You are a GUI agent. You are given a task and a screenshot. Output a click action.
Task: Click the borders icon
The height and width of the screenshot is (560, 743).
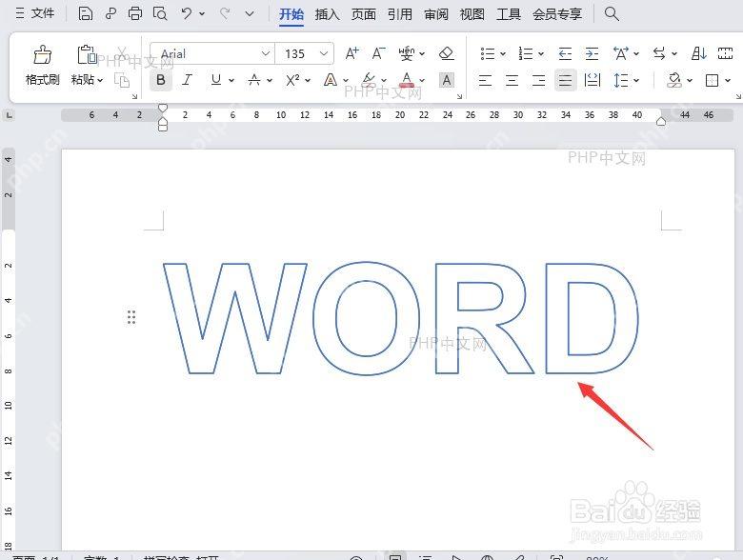click(712, 81)
